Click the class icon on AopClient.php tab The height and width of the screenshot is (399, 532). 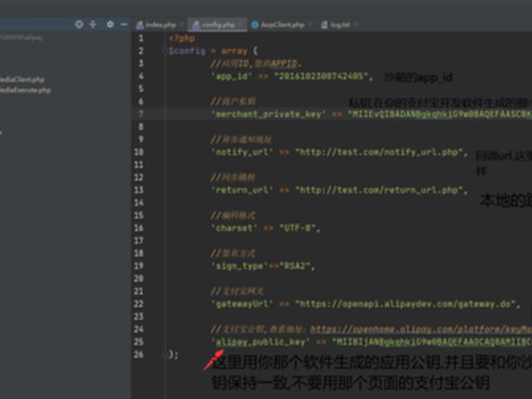coord(255,25)
